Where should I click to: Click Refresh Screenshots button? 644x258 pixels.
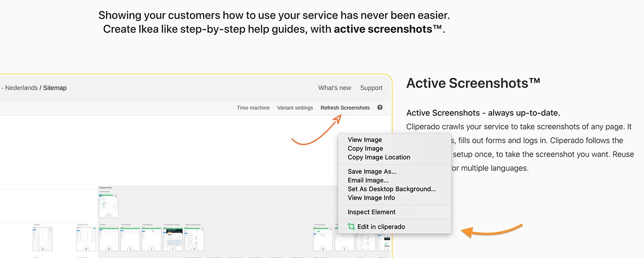pos(345,108)
